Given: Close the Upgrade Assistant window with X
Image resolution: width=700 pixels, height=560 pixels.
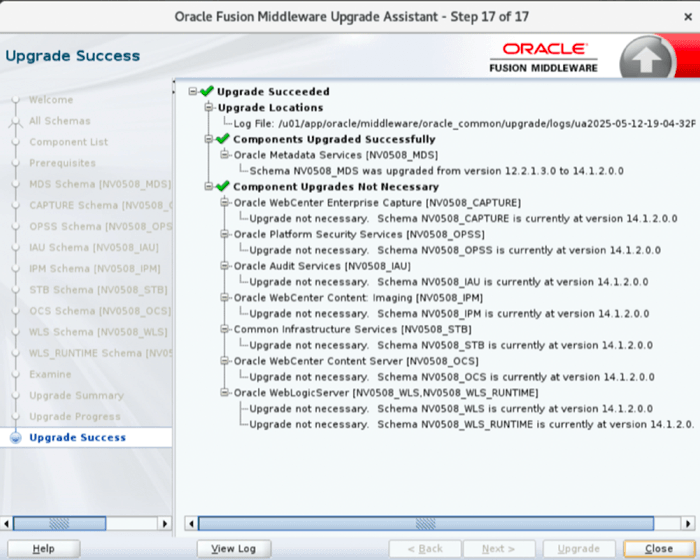Looking at the screenshot, I should coord(688,17).
